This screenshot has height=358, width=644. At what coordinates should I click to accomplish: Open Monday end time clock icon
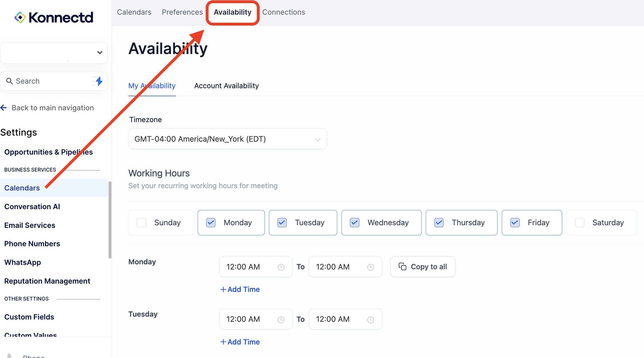tap(371, 267)
